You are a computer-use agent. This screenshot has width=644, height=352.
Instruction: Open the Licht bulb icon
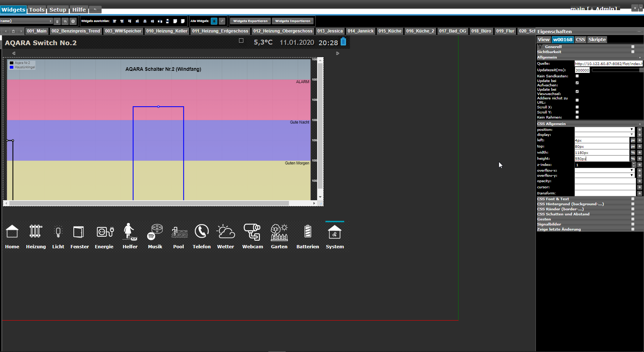pos(58,232)
